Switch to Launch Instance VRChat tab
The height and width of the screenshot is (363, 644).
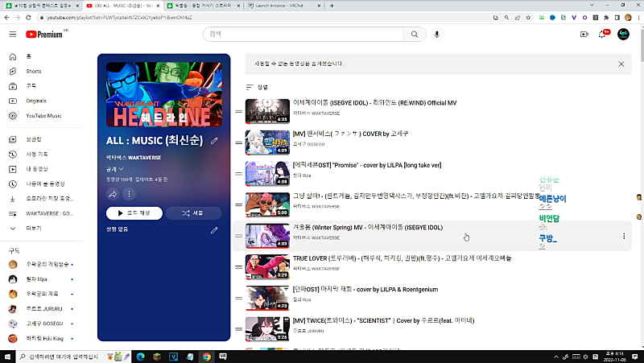(283, 6)
